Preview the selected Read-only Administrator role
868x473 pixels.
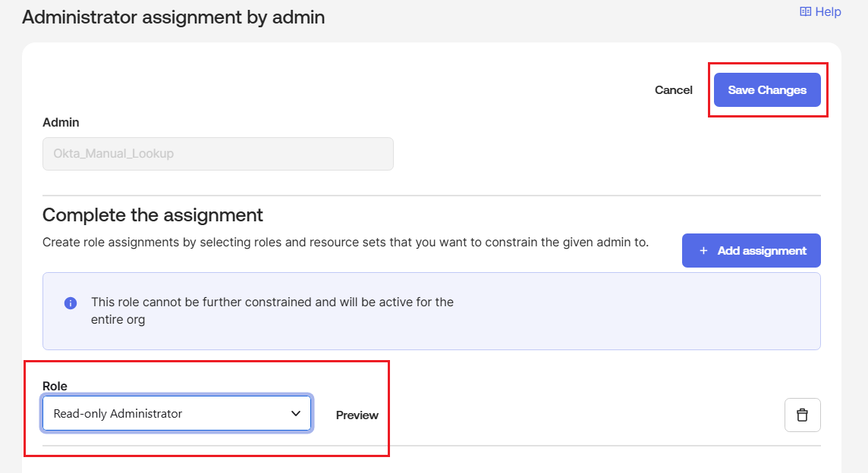pos(357,415)
